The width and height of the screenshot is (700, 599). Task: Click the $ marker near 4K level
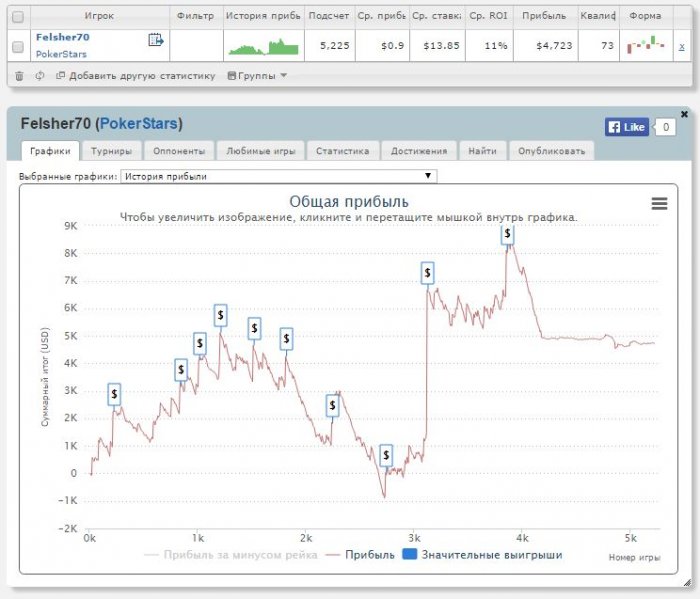[x=181, y=370]
